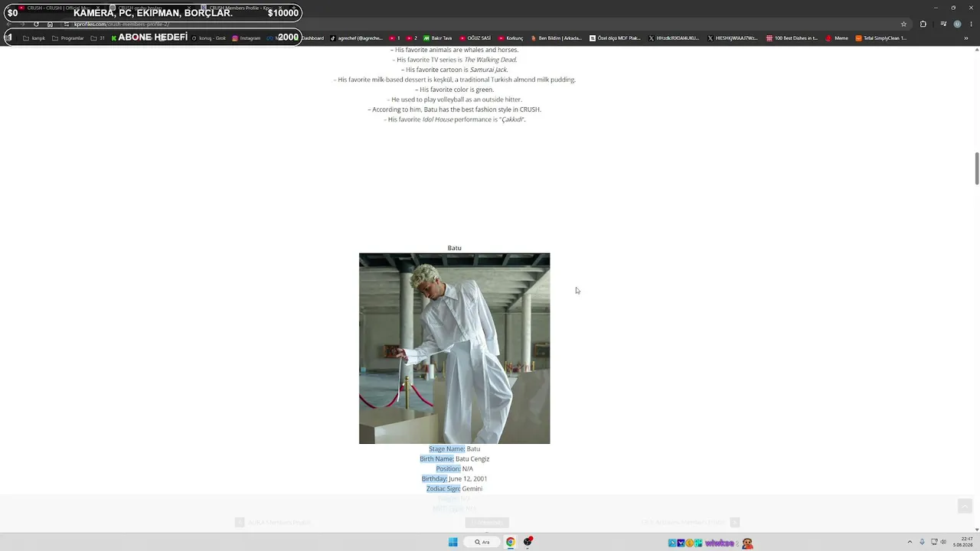Open the Bakır Tava bookmark

[x=438, y=37]
